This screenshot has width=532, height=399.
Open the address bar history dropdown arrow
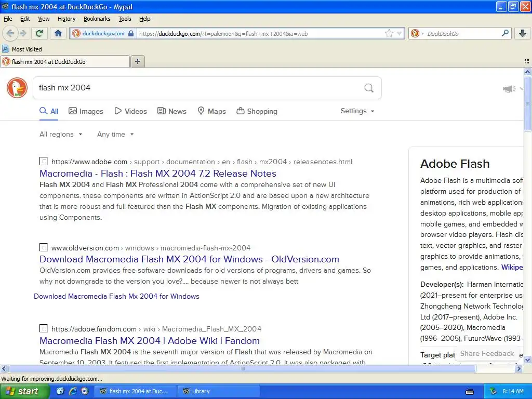point(400,33)
